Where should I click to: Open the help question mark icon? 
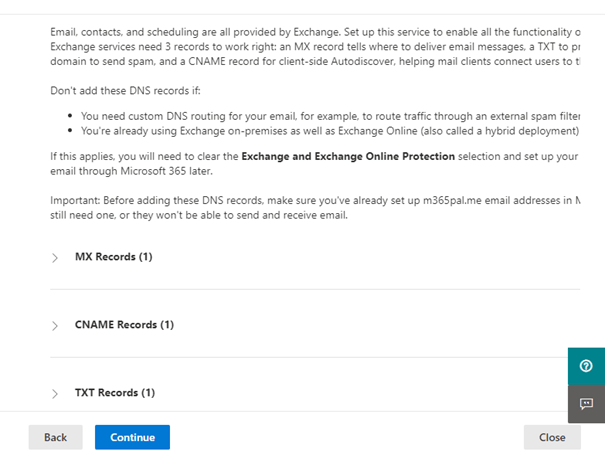[x=586, y=366]
